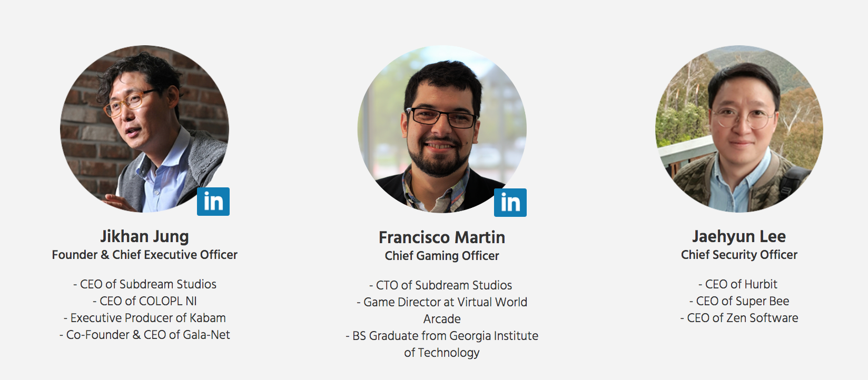This screenshot has height=380, width=868.
Task: Open Jikhan Jung's LinkedIn icon
Action: pyautogui.click(x=213, y=202)
